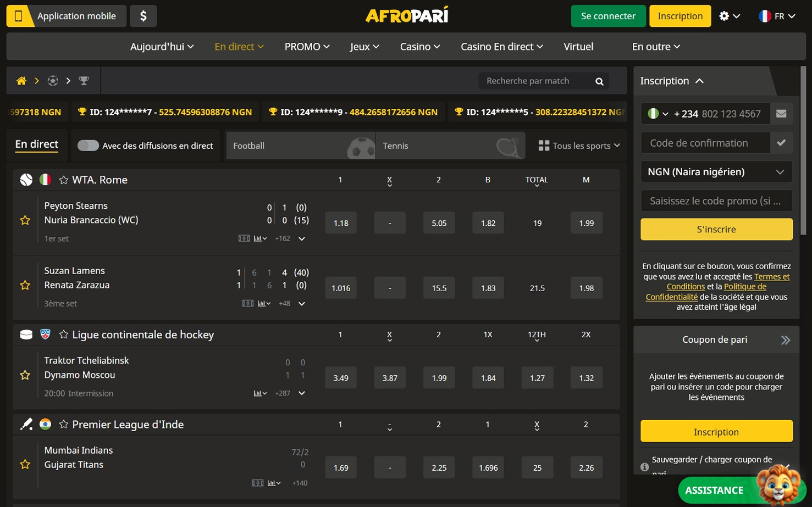
Task: Favorite the Suzan Lamens match star
Action: 25,285
